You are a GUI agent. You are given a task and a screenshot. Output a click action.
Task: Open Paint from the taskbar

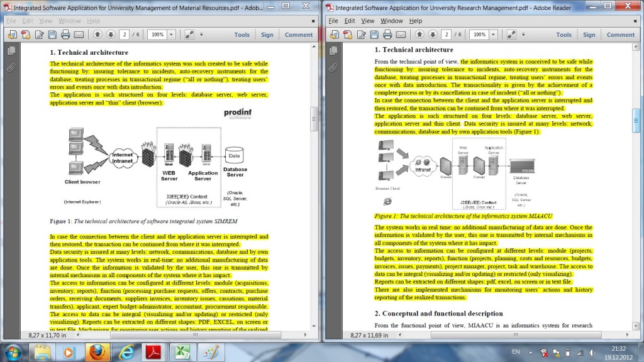[x=211, y=352]
